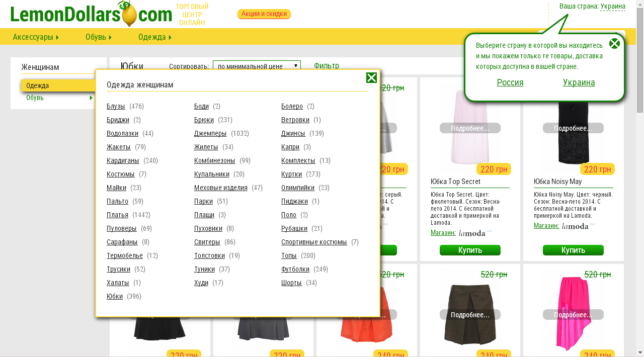Open the Джинсы category
The height and width of the screenshot is (357, 644).
pos(293,133)
